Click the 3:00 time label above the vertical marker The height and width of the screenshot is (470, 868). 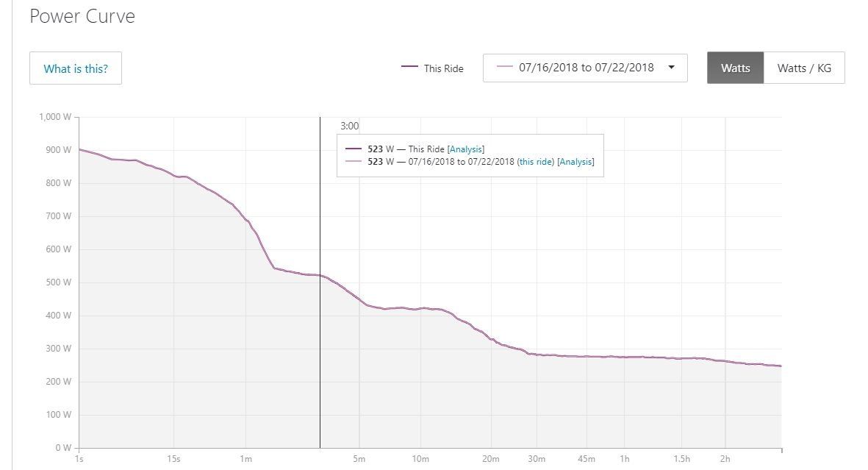349,127
